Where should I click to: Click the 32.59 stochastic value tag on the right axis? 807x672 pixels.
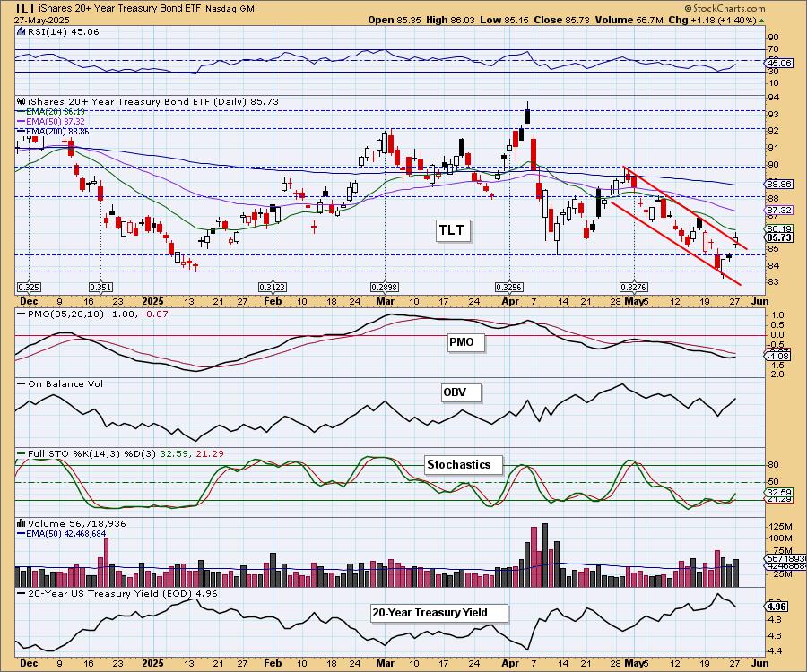click(778, 492)
